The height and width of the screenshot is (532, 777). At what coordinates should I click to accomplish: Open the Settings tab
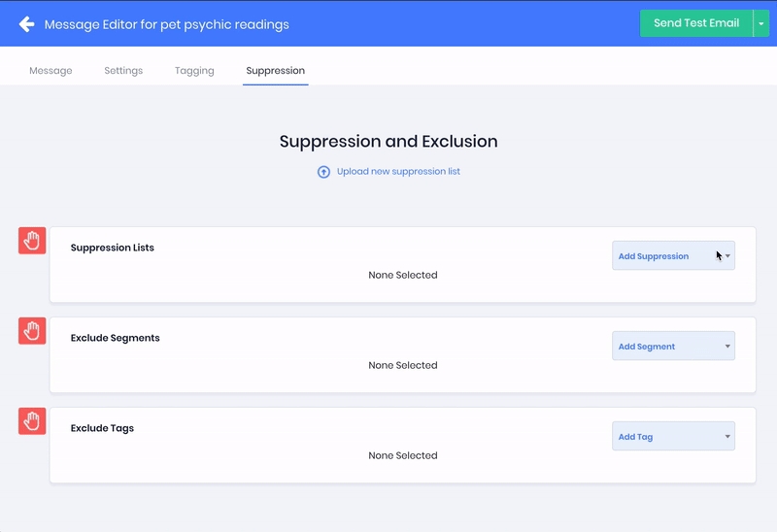click(x=123, y=71)
